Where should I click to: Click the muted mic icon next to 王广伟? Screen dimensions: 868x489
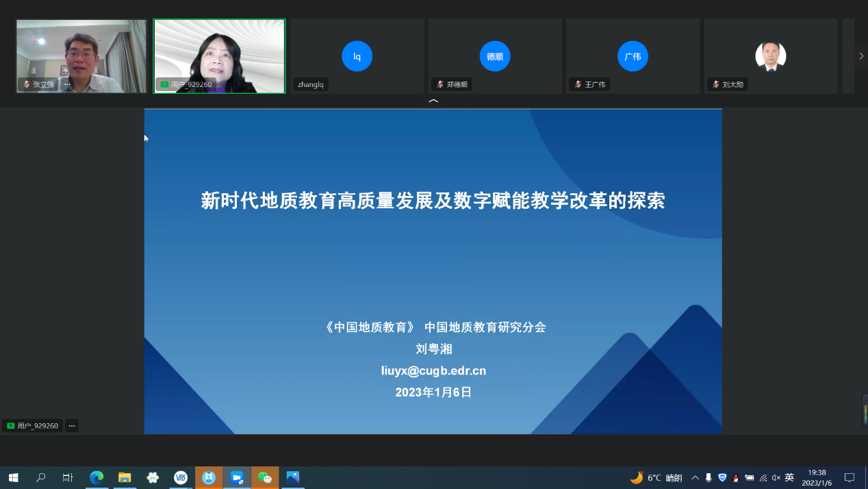[x=578, y=85]
